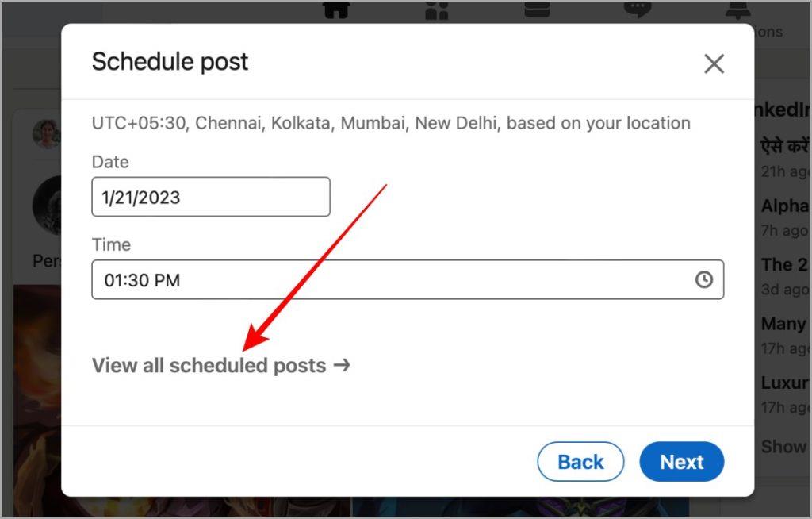Screen dimensions: 812x519
Task: Click the arrow next to scheduled posts
Action: [x=342, y=365]
